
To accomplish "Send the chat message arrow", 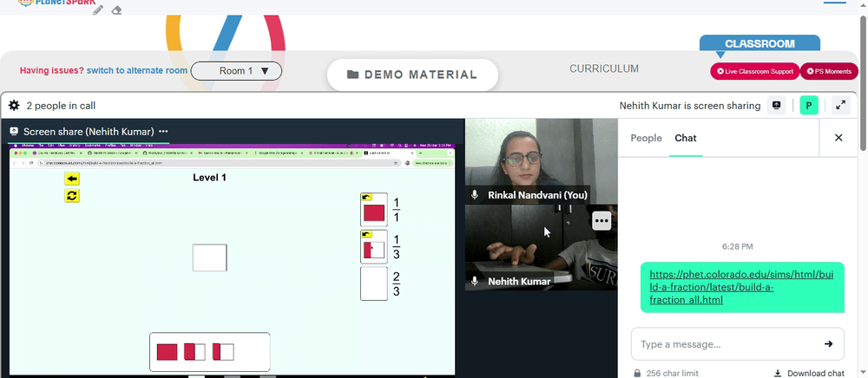I will [828, 343].
